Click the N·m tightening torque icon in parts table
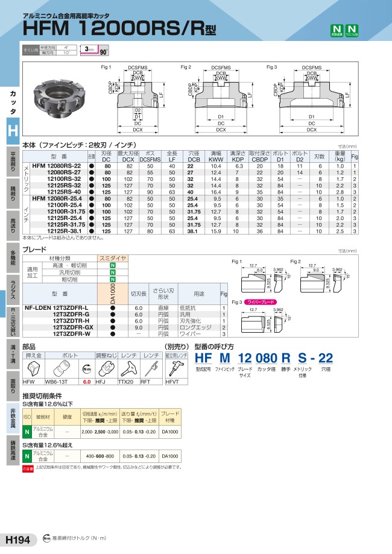Screen dimensions: 392x554 pos(87,369)
